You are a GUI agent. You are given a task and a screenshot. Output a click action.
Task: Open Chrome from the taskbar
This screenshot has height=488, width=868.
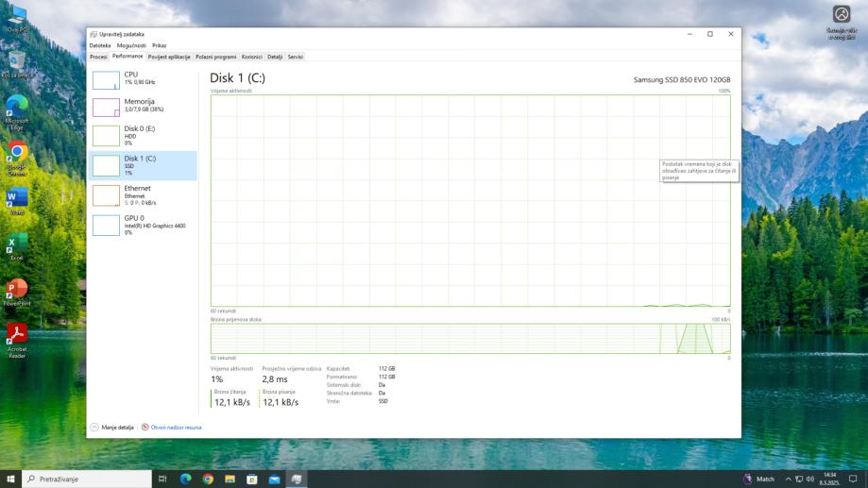coord(208,480)
